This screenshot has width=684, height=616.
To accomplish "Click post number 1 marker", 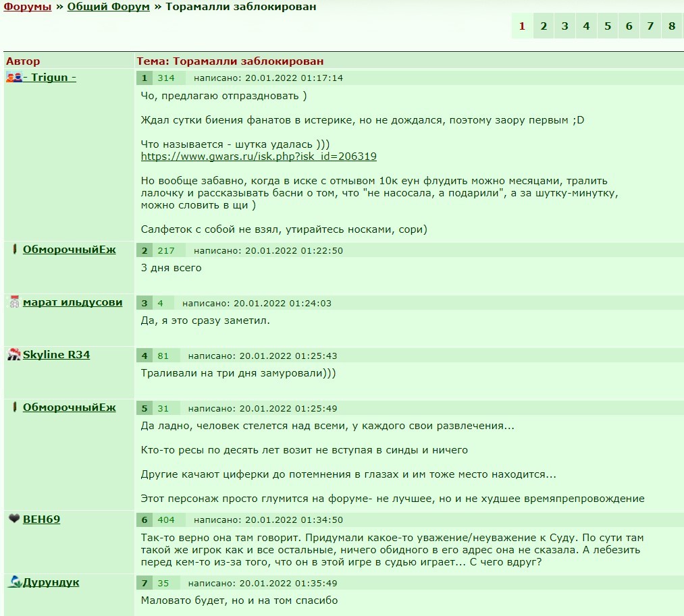I will 144,78.
